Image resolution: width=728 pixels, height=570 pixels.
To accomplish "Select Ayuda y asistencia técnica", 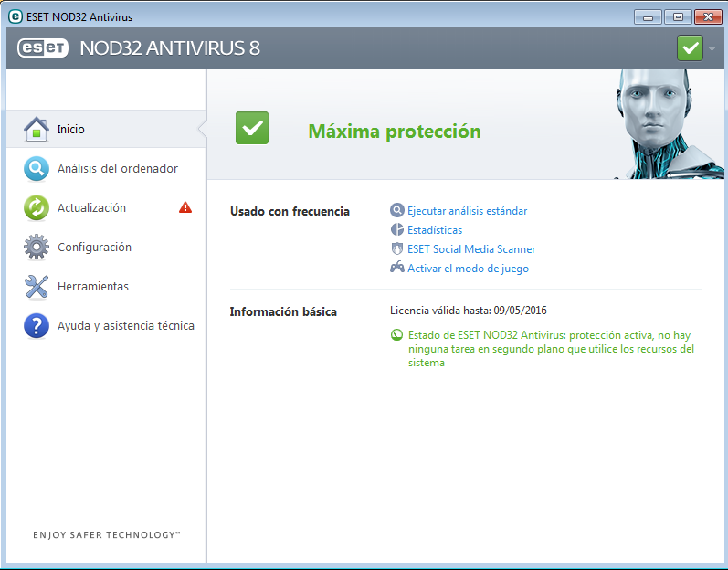I will tap(125, 326).
